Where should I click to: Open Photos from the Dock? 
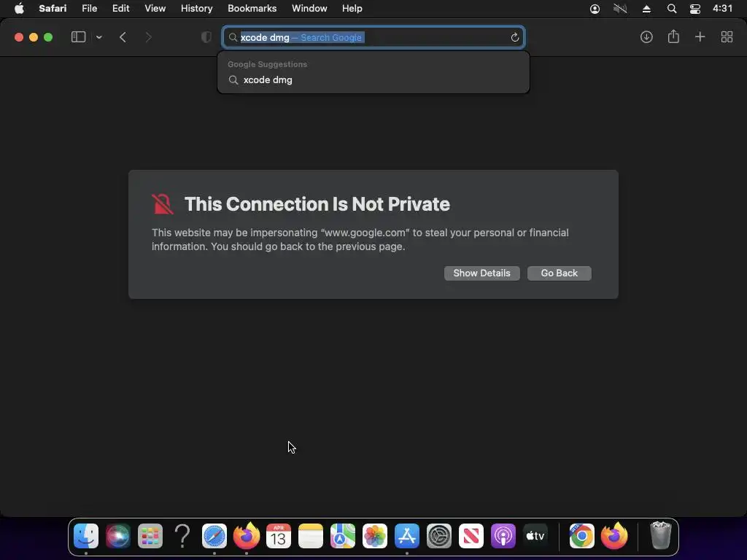pyautogui.click(x=375, y=536)
